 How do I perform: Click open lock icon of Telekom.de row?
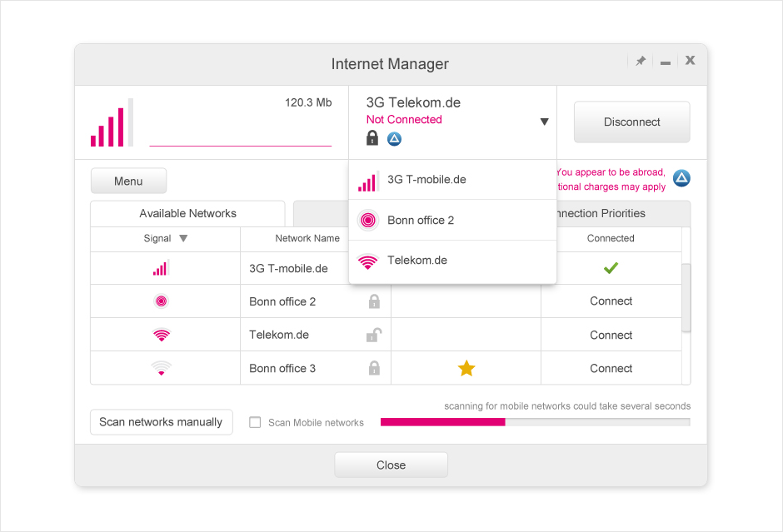click(x=374, y=335)
